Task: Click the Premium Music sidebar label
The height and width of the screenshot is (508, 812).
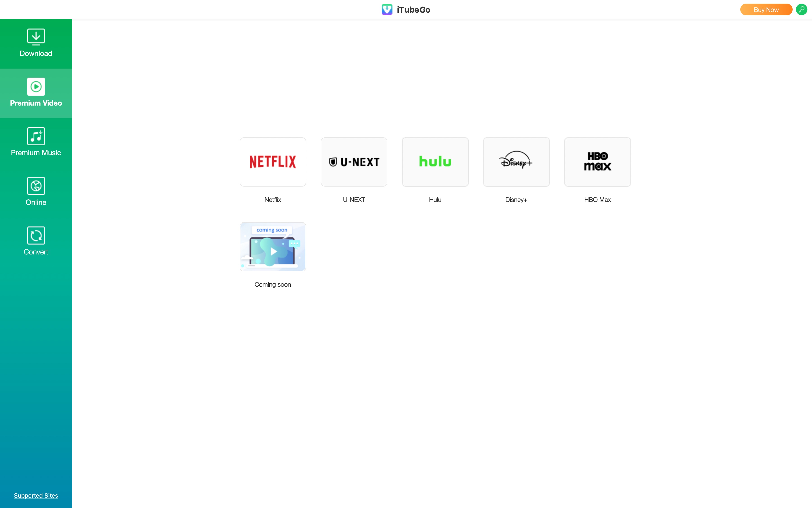Action: [36, 152]
